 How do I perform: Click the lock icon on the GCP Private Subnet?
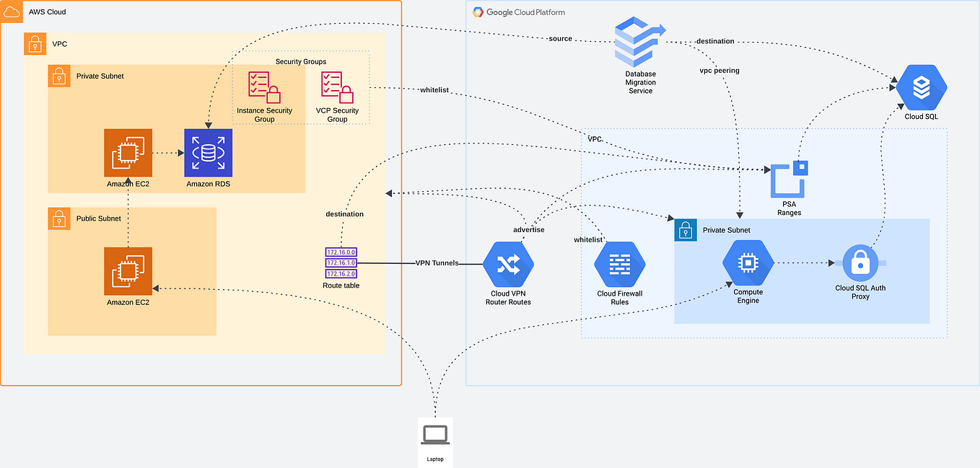[x=685, y=229]
